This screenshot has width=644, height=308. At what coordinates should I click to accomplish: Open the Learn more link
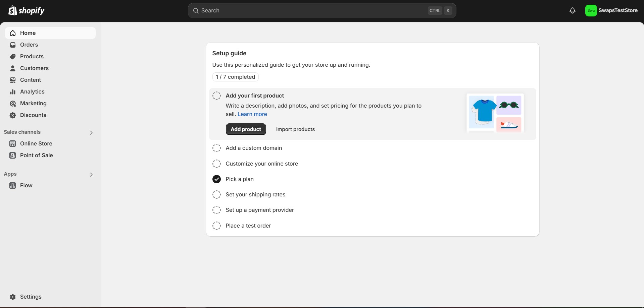click(252, 114)
